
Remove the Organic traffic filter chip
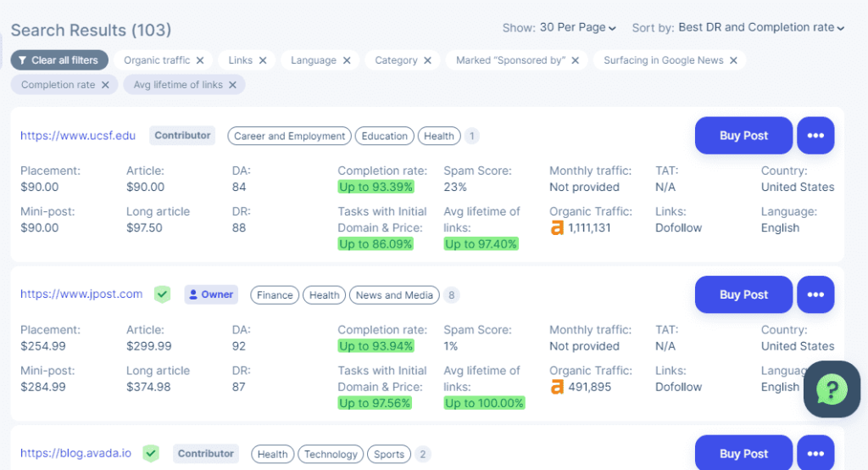(200, 60)
